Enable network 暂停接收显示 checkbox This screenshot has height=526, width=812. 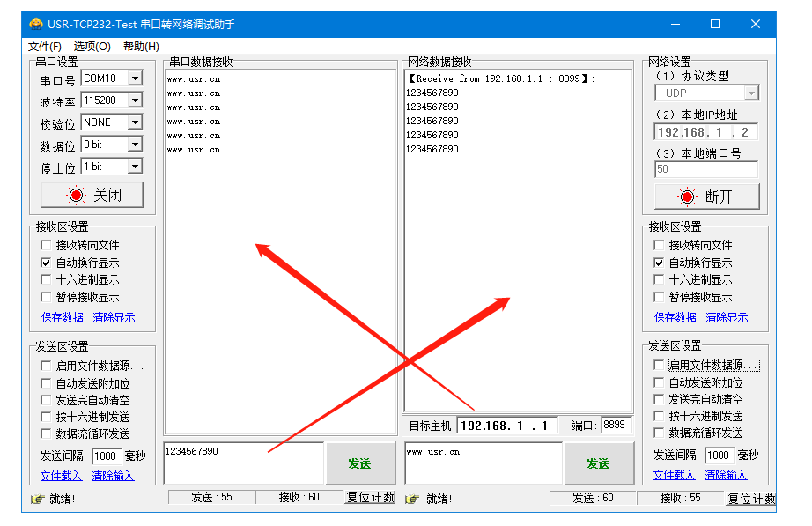tap(659, 297)
